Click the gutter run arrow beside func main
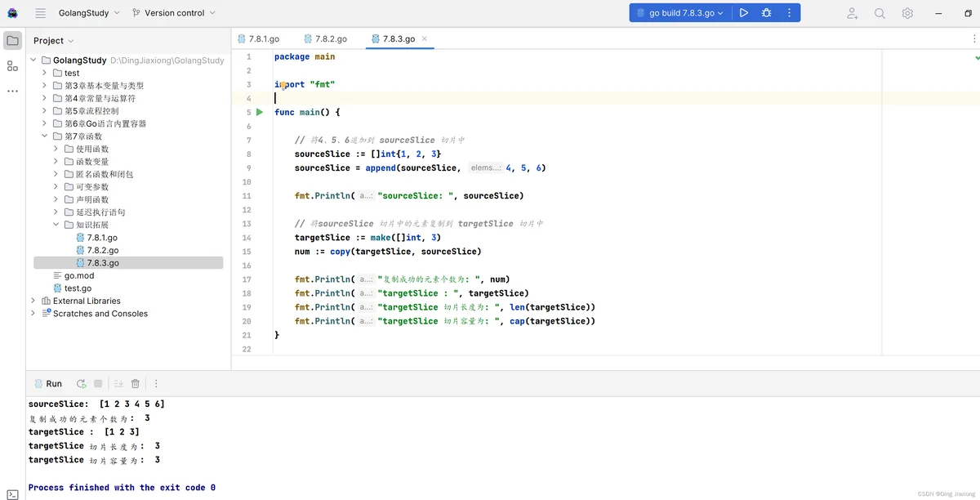 [260, 112]
